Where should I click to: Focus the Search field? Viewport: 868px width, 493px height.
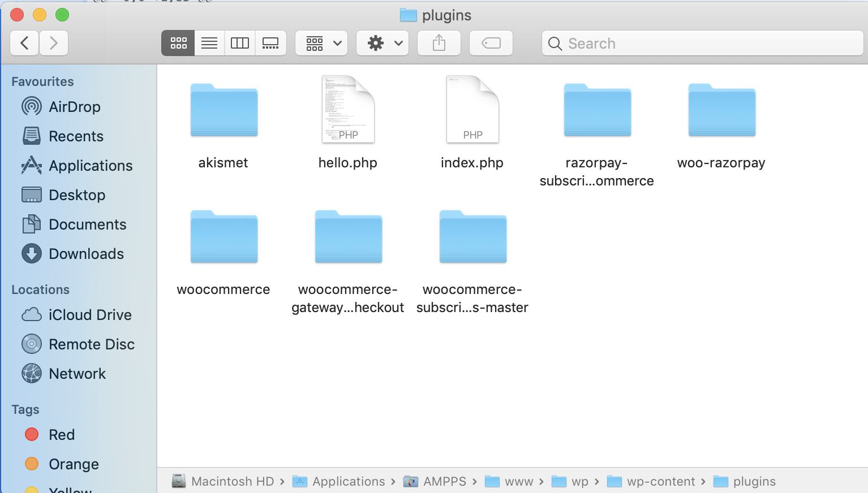point(702,44)
